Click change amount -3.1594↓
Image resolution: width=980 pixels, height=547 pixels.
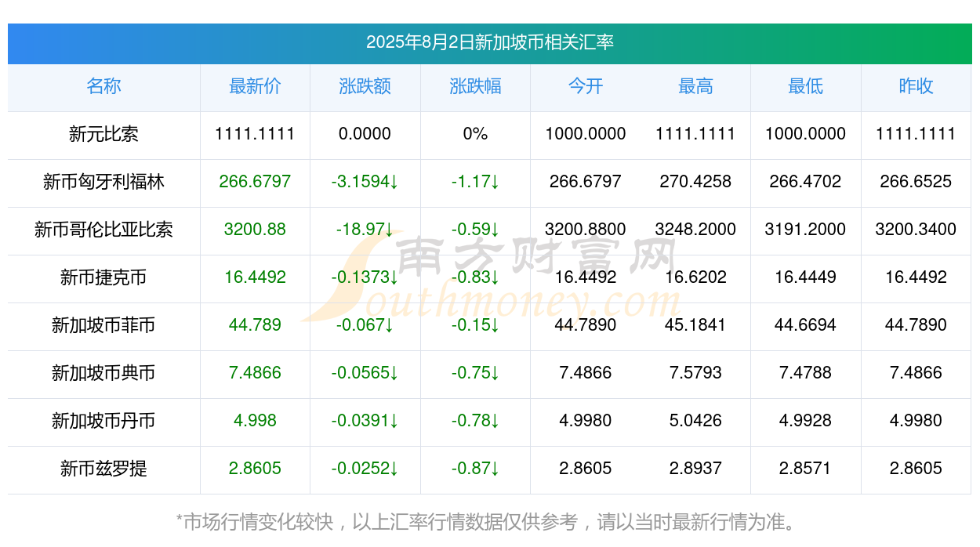tap(365, 182)
